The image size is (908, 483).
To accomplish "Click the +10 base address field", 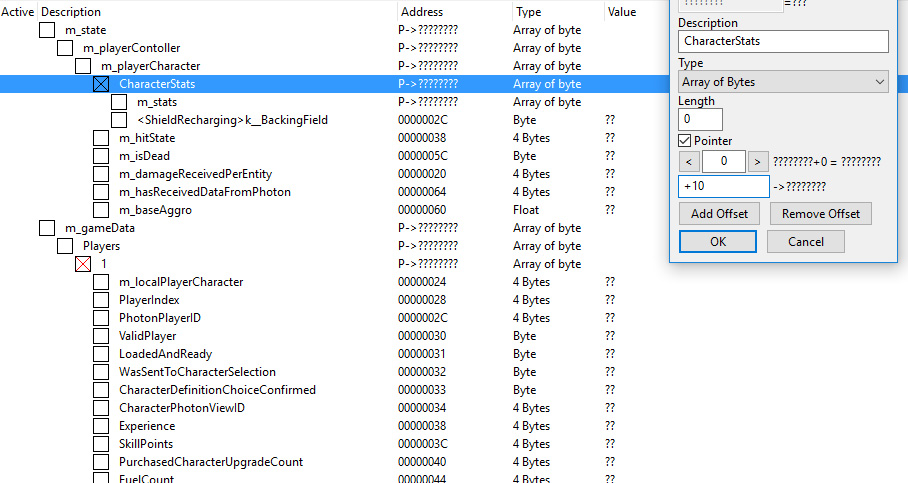I will pyautogui.click(x=722, y=187).
